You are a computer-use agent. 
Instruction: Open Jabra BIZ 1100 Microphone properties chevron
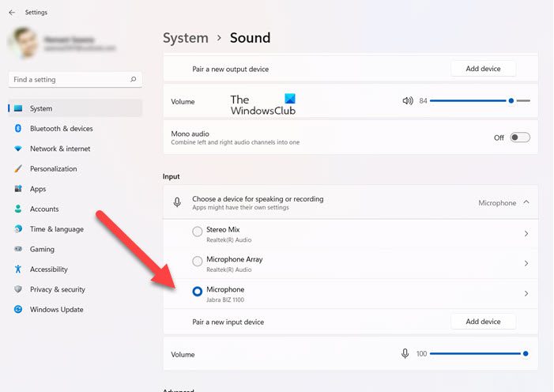(x=526, y=294)
